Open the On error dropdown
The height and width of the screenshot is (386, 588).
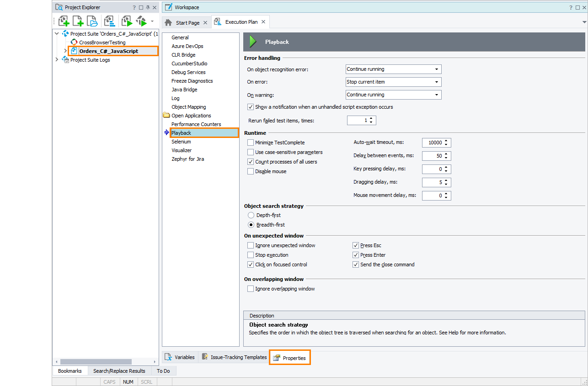(393, 82)
